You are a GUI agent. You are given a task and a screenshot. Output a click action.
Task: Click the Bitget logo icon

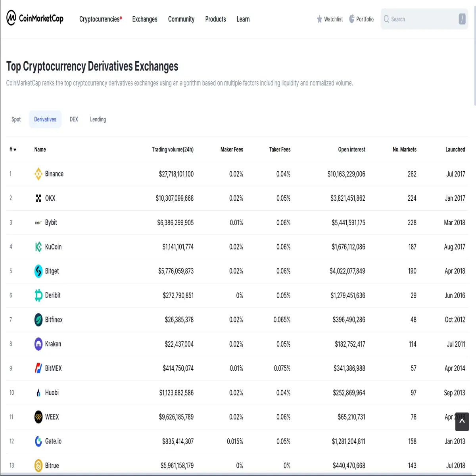click(x=38, y=271)
